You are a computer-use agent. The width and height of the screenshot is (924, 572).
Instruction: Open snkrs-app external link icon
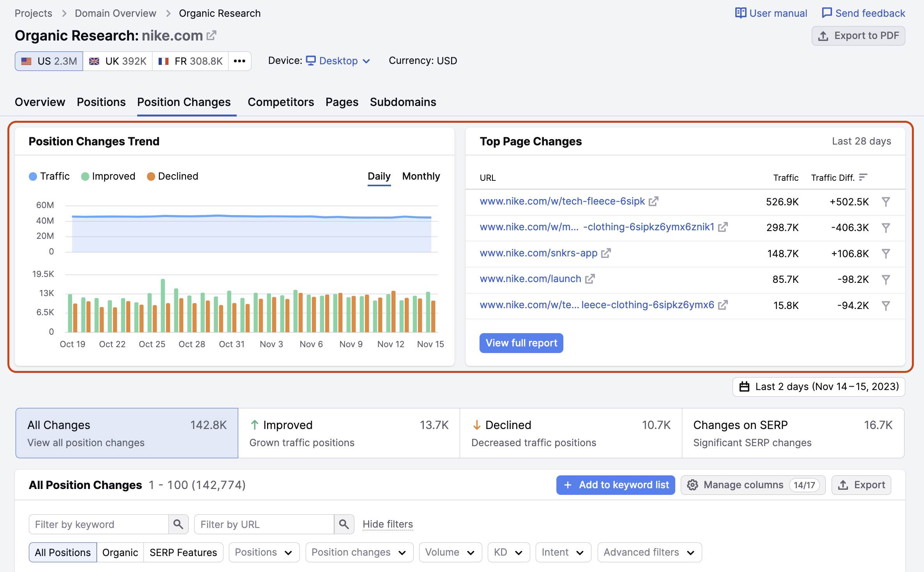(x=606, y=253)
